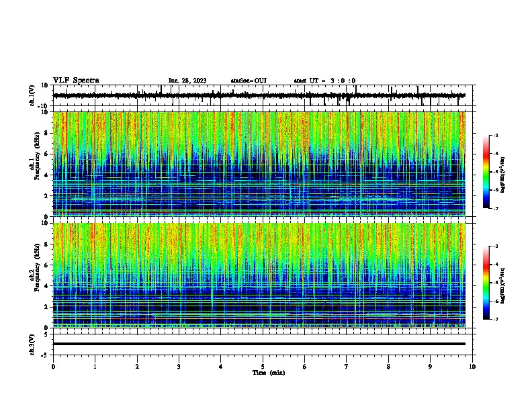Click the ch.1 color scale log(PSD) unit label
Screen dimensions: 532x411
click(503, 175)
